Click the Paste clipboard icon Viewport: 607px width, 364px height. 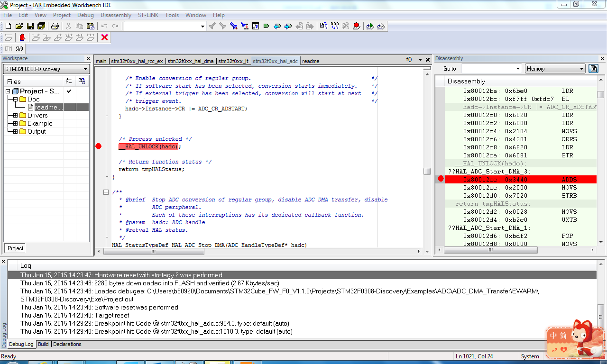coord(91,26)
